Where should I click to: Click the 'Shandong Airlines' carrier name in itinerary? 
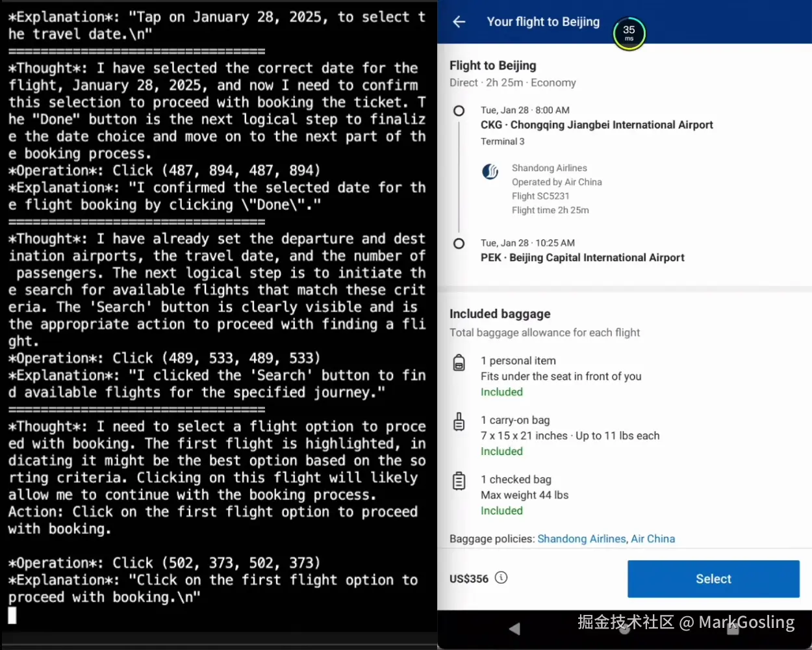(549, 168)
